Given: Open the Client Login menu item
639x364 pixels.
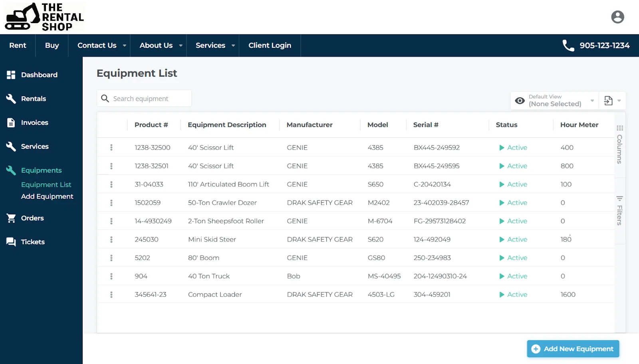Looking at the screenshot, I should click(270, 45).
